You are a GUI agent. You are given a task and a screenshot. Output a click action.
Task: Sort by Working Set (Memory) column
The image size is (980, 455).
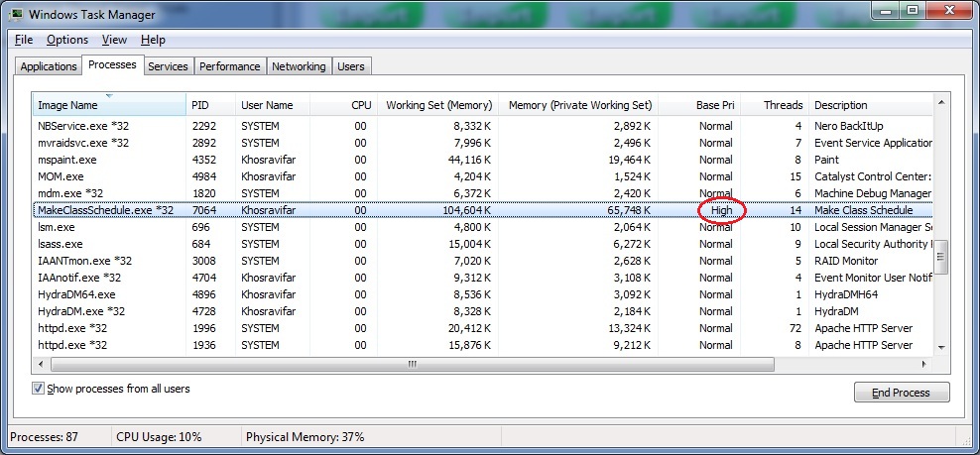click(x=438, y=105)
